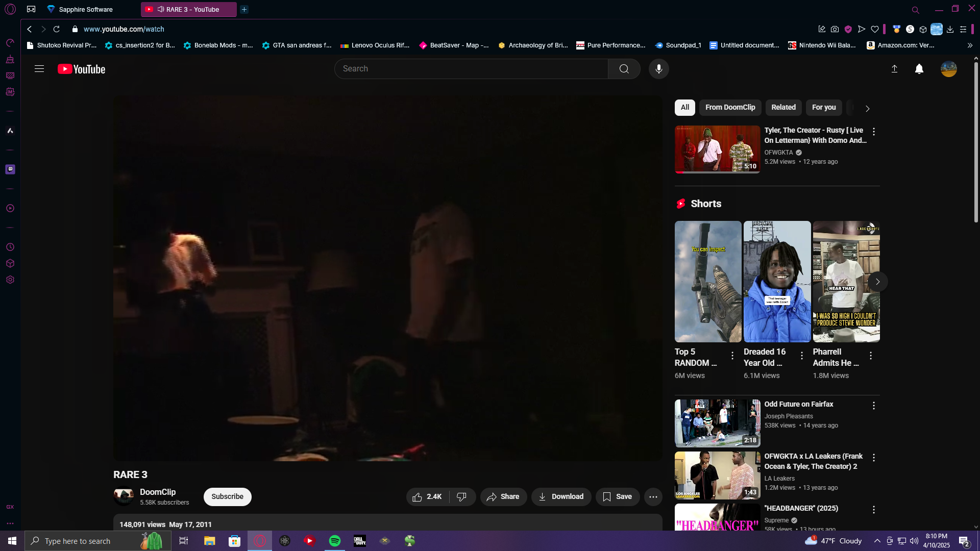This screenshot has width=980, height=551.
Task: Open YouTube notifications bell
Action: click(x=919, y=69)
